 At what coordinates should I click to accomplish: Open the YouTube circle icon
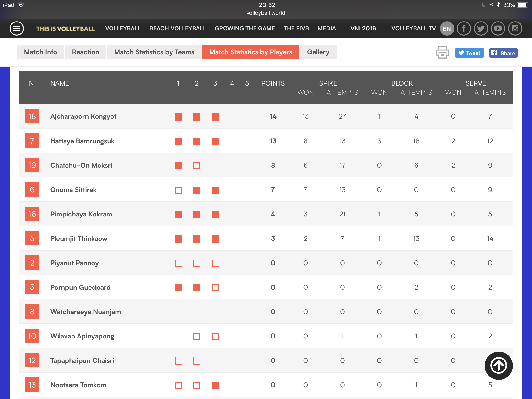coord(498,28)
